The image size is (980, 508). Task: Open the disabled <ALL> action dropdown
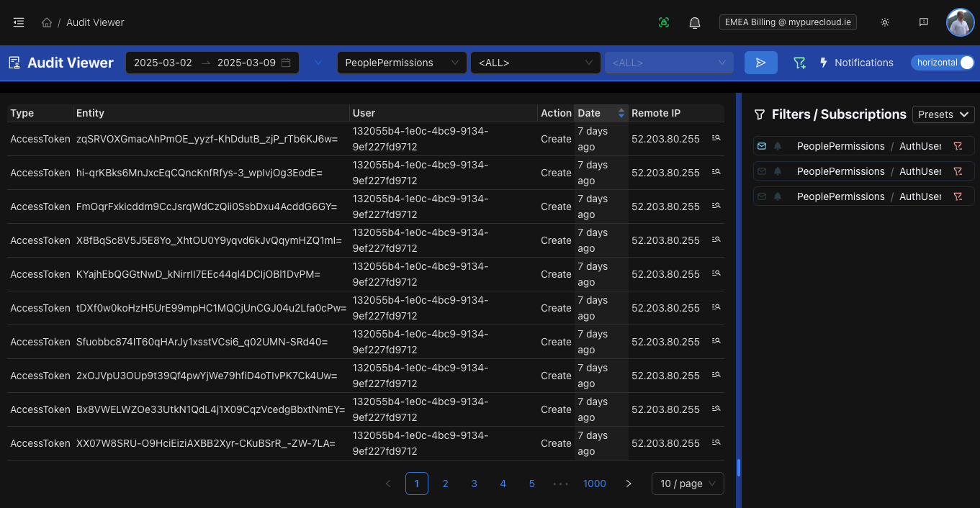click(x=669, y=63)
